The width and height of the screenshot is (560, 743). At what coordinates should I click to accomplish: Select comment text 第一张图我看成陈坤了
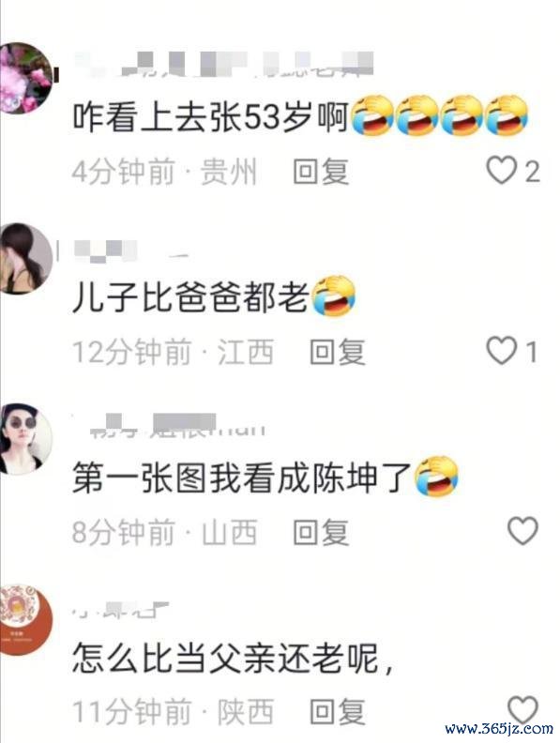click(x=242, y=478)
